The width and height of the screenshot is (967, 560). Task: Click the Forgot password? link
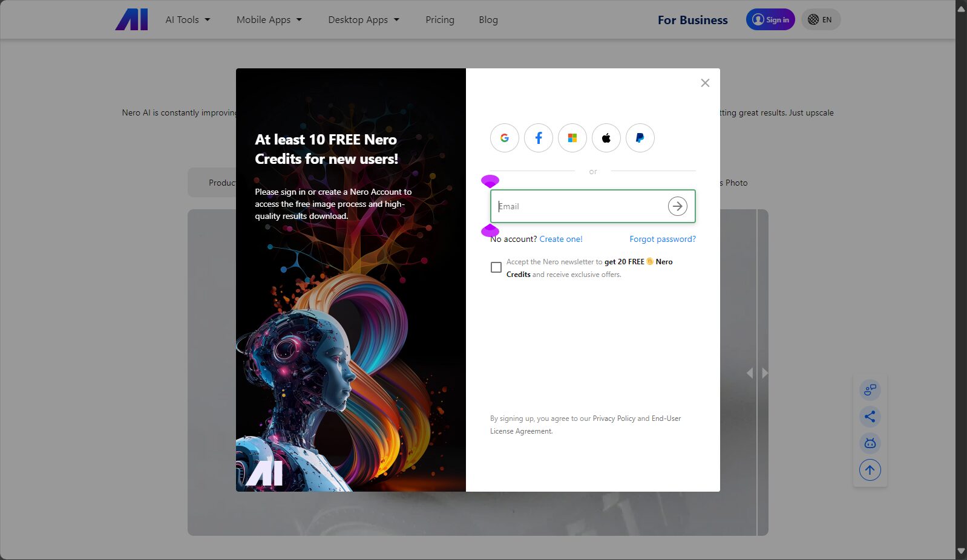pos(663,239)
